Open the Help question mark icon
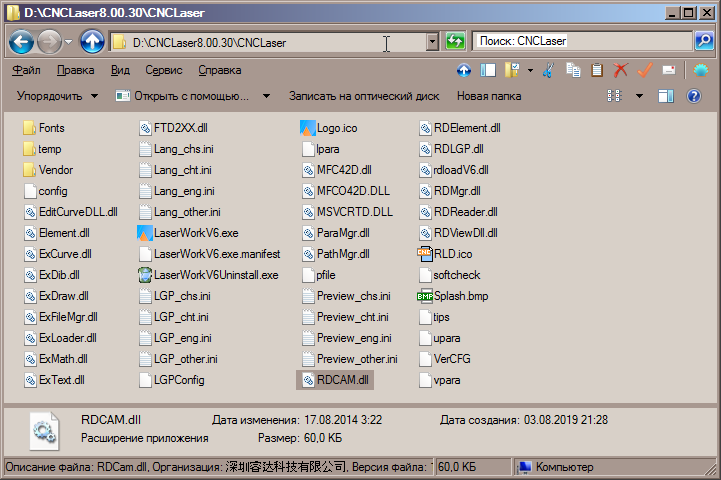721x480 pixels. [x=694, y=96]
